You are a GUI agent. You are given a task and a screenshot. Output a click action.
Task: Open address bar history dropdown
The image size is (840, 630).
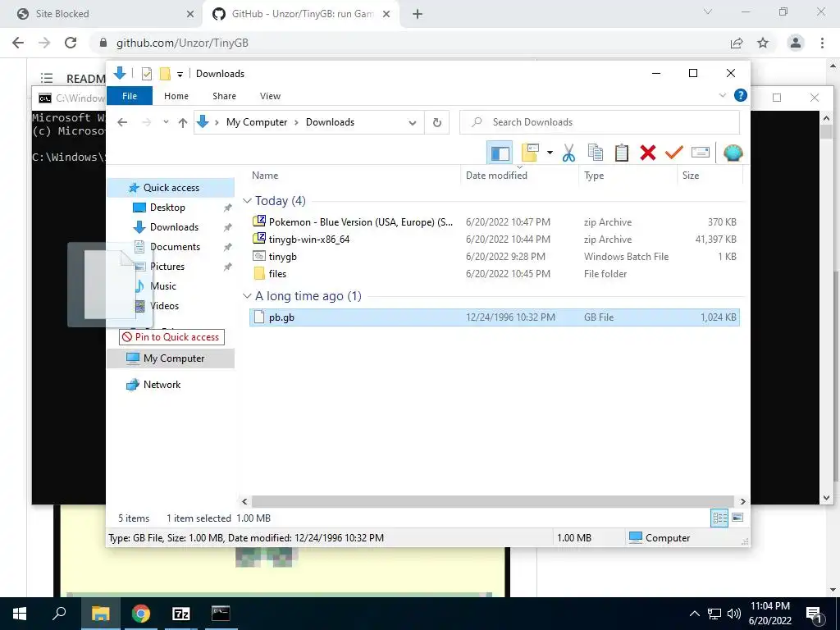pyautogui.click(x=413, y=123)
